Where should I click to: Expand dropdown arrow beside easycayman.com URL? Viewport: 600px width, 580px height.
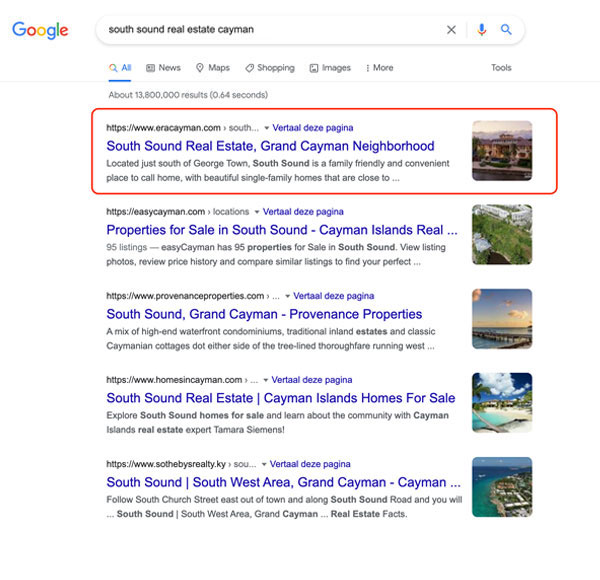tap(257, 212)
